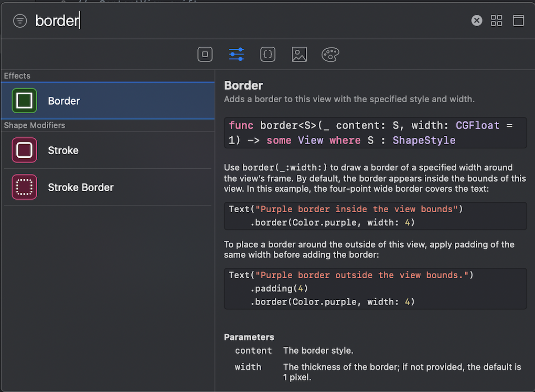The height and width of the screenshot is (392, 535).
Task: Click the Stroke Border dotted-square icon
Action: pos(24,187)
